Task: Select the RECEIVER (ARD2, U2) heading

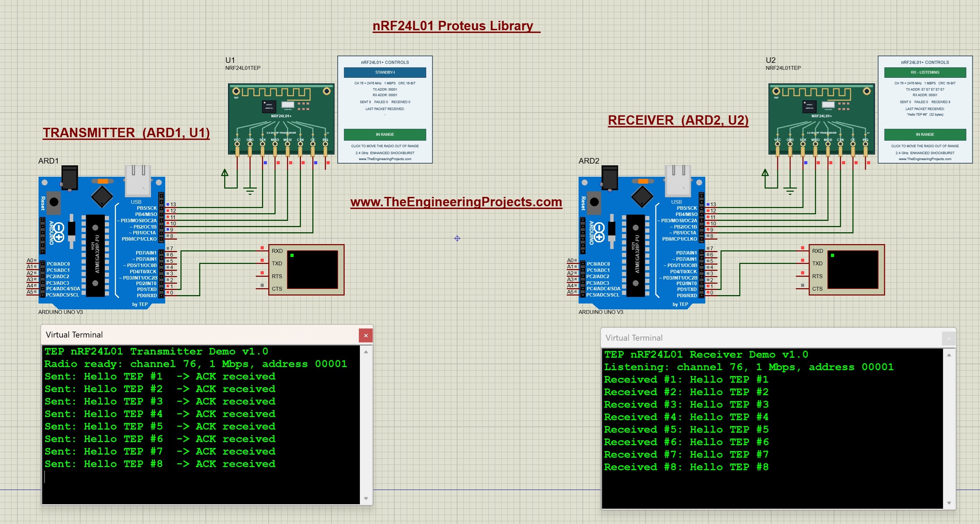Action: click(x=678, y=120)
